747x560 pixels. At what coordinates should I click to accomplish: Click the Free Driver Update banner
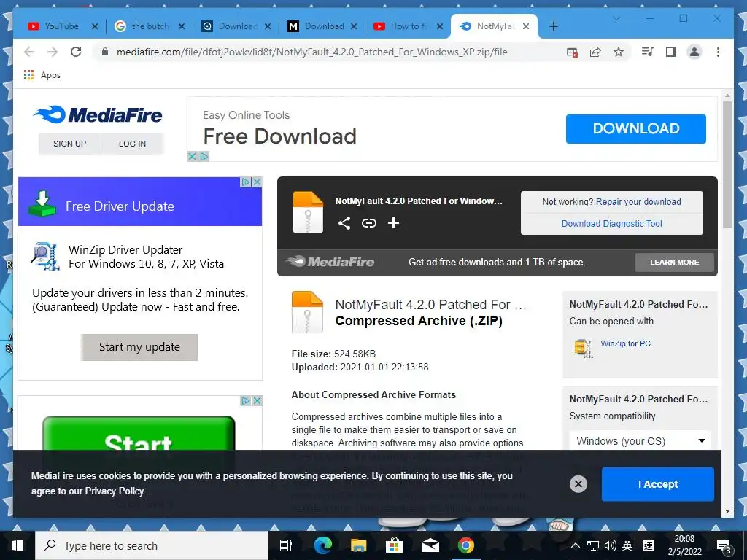click(x=140, y=202)
